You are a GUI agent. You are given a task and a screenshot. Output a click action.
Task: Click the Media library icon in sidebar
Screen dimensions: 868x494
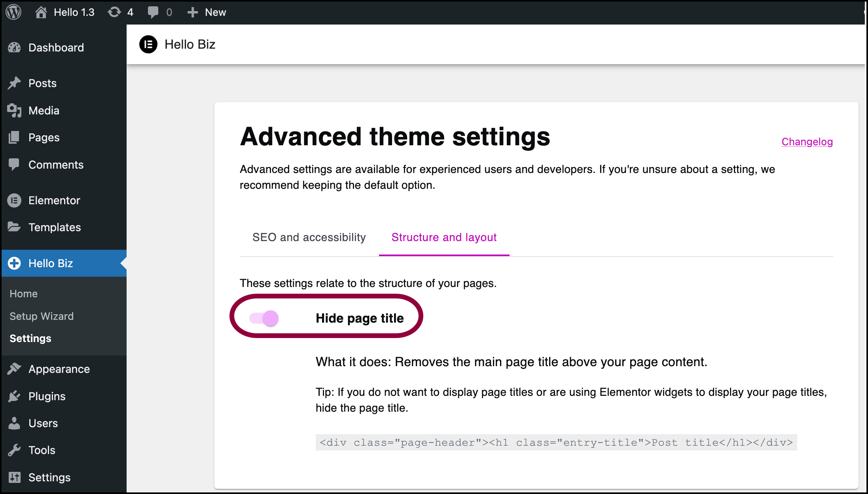(x=14, y=110)
